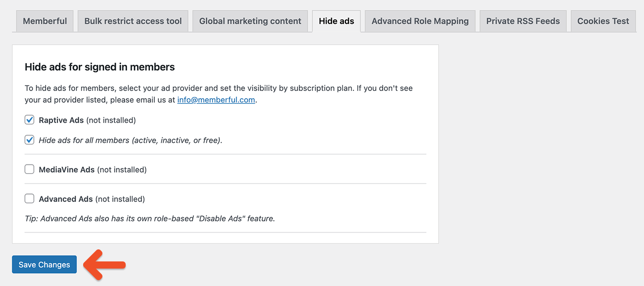Enable the MediaVine Ads option
644x286 pixels.
(29, 169)
